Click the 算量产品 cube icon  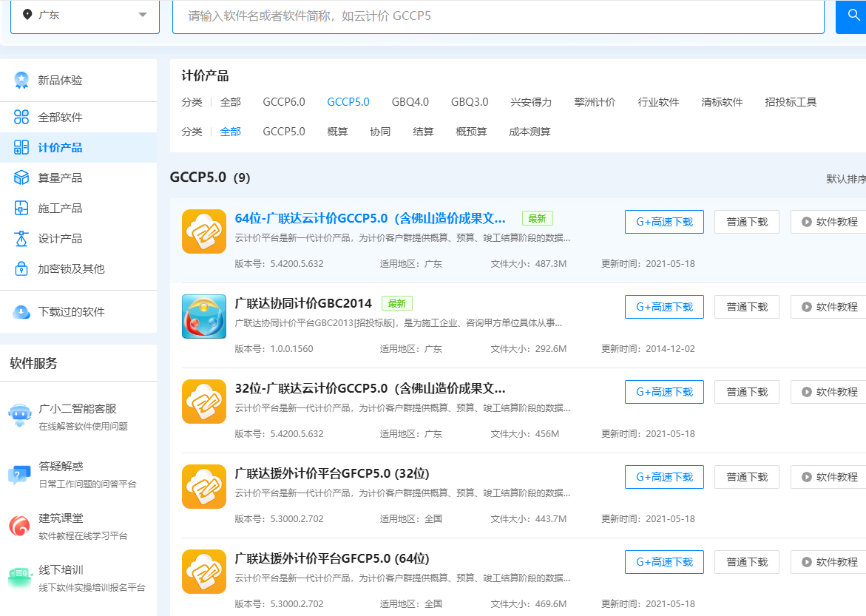tap(21, 177)
